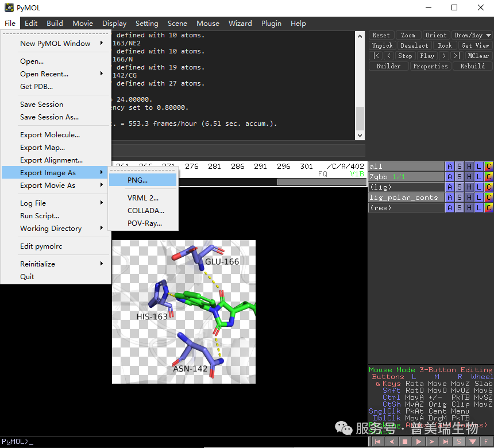This screenshot has height=448, width=494.
Task: Click the Orient button
Action: click(x=436, y=35)
